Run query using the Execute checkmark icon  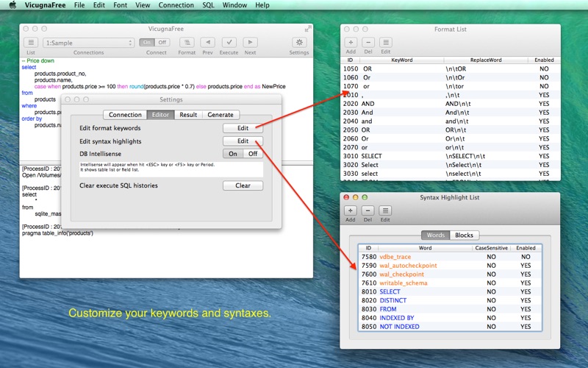point(229,43)
